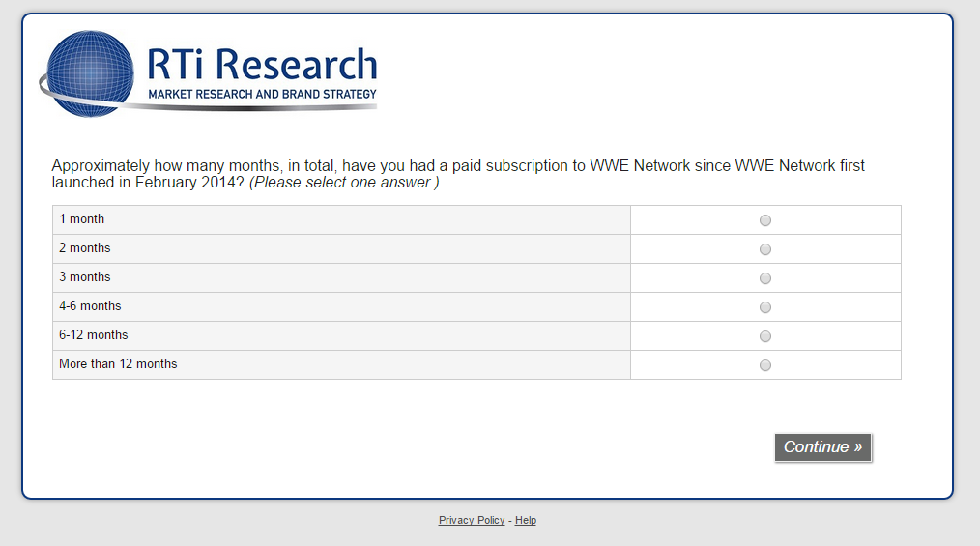980x546 pixels.
Task: Click the Continue button
Action: coord(822,447)
